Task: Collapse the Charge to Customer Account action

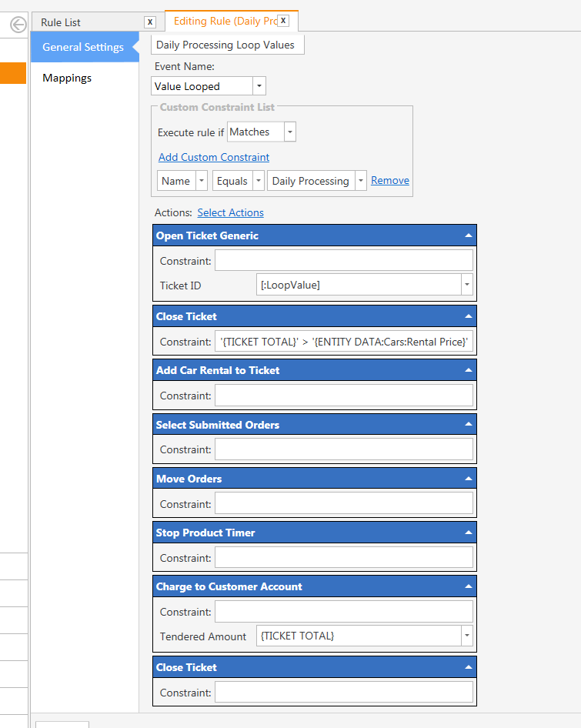Action: point(467,586)
